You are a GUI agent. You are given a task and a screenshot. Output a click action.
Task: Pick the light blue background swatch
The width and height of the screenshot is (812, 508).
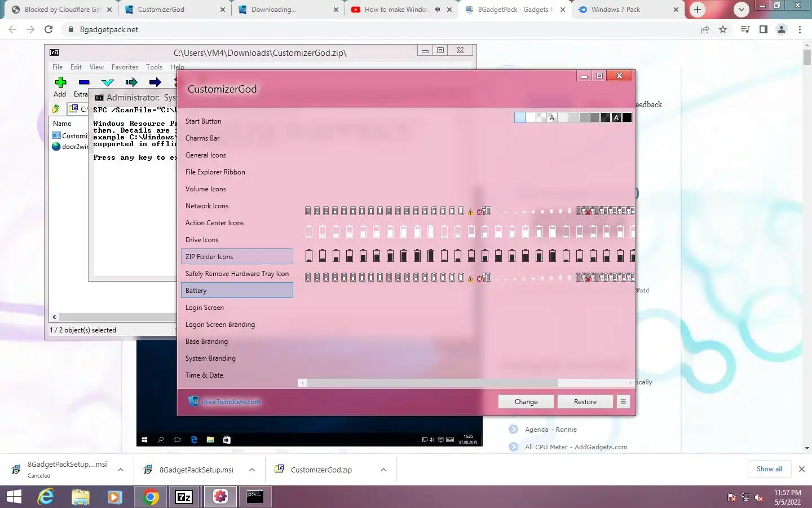pos(520,117)
